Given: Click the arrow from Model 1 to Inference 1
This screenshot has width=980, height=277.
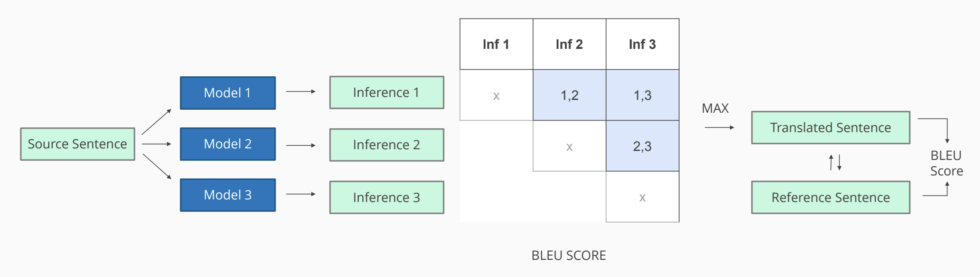Looking at the screenshot, I should (300, 91).
